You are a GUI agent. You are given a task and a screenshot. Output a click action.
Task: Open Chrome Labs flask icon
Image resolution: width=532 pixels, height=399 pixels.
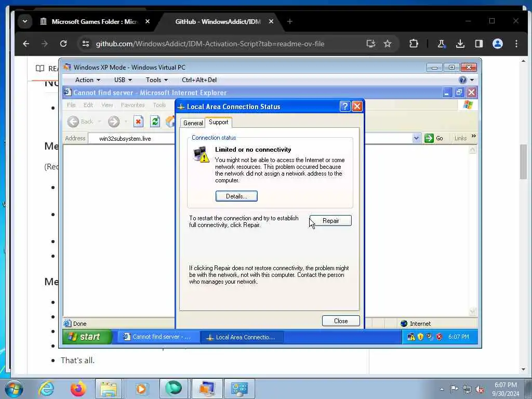click(441, 44)
